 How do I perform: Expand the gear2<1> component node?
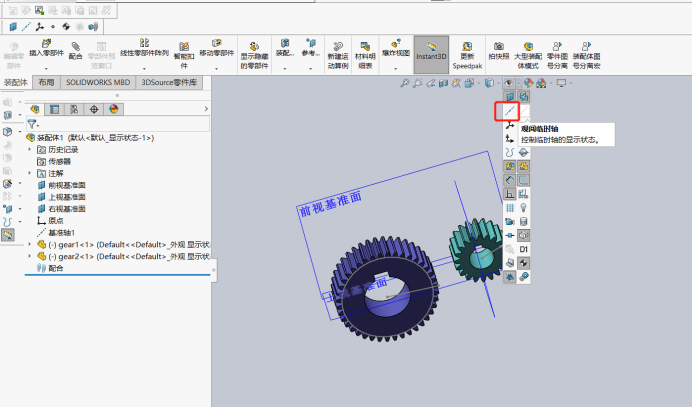click(30, 256)
